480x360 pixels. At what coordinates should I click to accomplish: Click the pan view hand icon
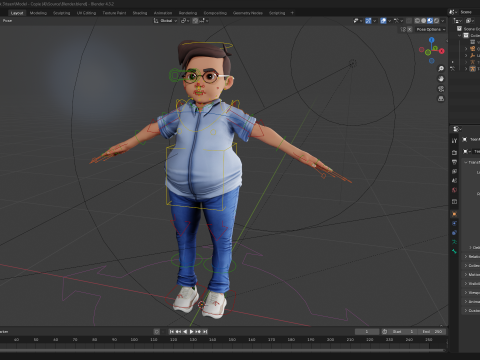441,79
